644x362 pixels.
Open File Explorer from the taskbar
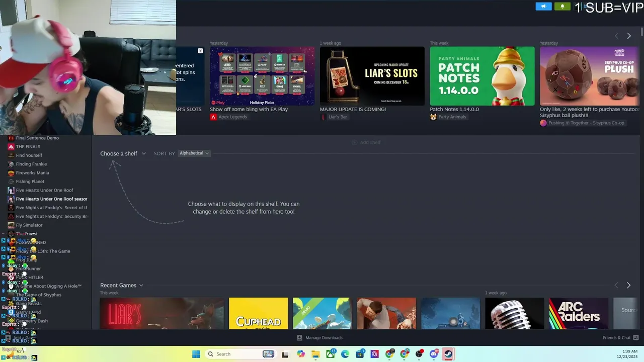pos(315,354)
